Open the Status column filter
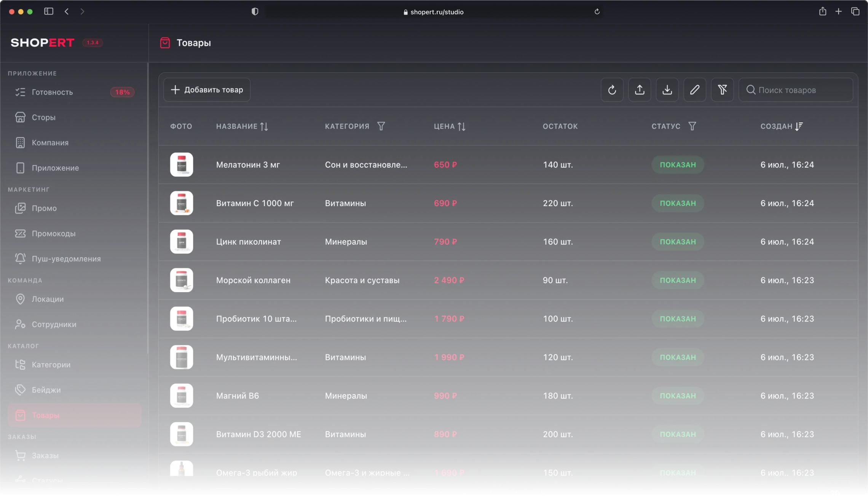The width and height of the screenshot is (868, 496). [692, 126]
